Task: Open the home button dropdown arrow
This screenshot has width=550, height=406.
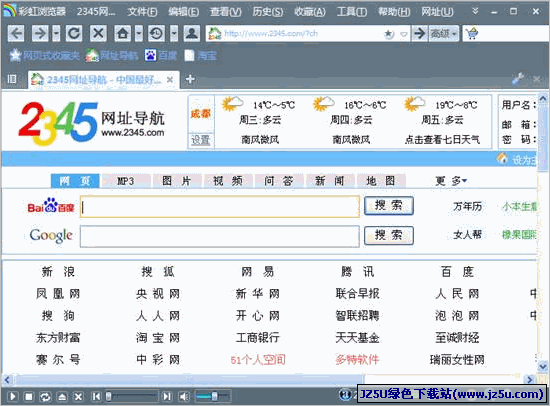Action: click(139, 34)
